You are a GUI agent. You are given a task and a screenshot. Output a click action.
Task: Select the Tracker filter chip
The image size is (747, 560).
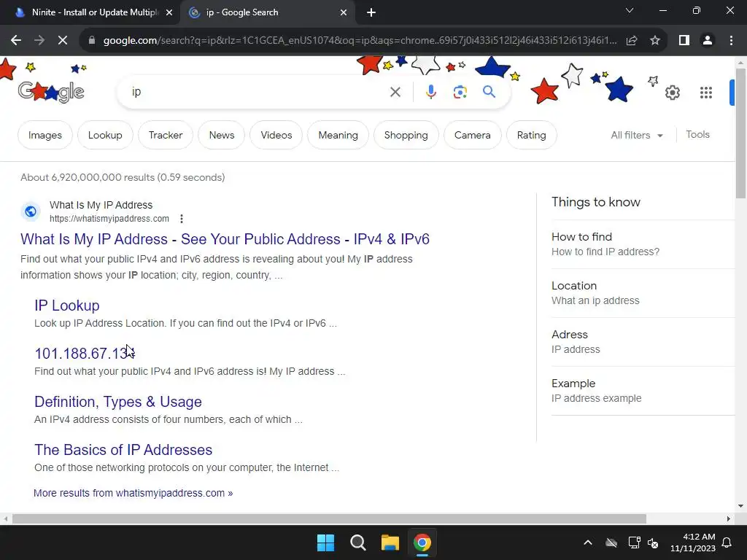click(166, 135)
